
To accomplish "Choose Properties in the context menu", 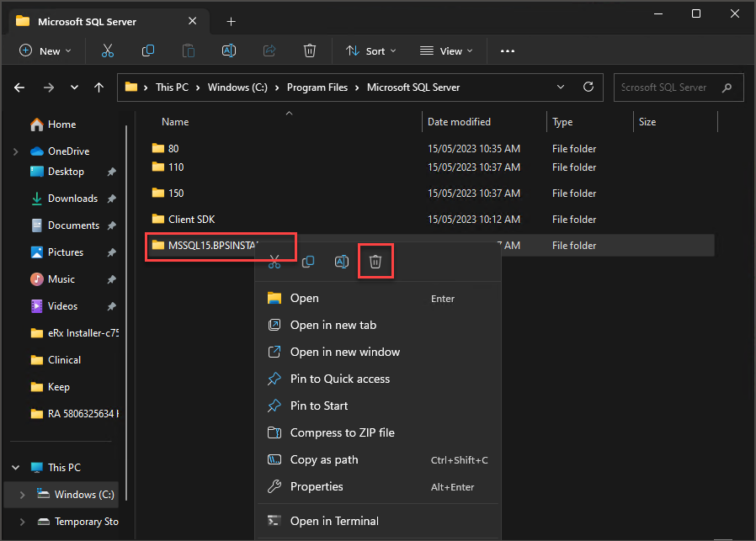I will coord(378,487).
